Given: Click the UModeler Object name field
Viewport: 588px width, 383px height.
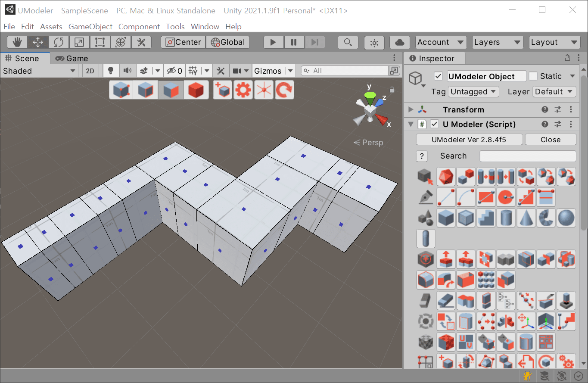Looking at the screenshot, I should coord(487,76).
